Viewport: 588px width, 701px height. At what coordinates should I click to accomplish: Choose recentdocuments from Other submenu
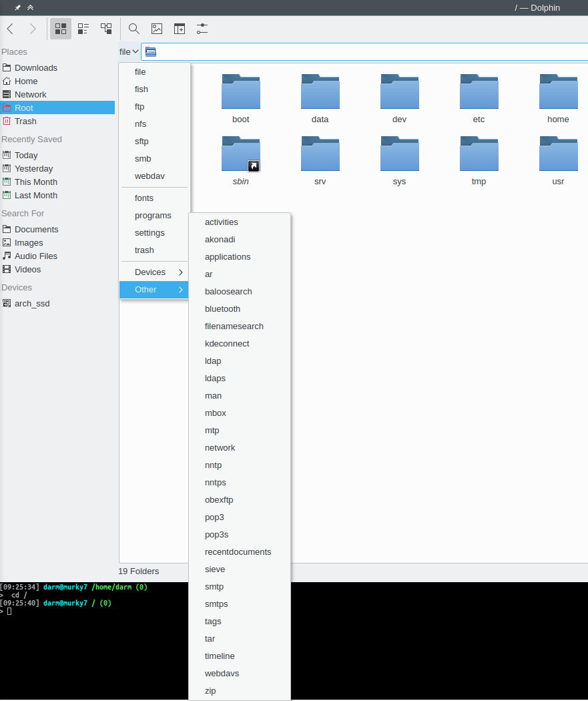pyautogui.click(x=240, y=552)
